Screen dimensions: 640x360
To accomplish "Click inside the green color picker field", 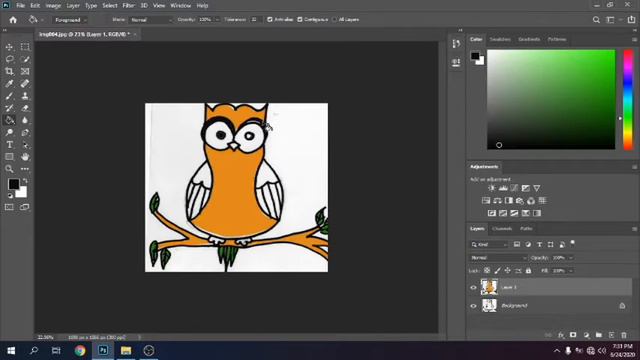I will pyautogui.click(x=551, y=100).
